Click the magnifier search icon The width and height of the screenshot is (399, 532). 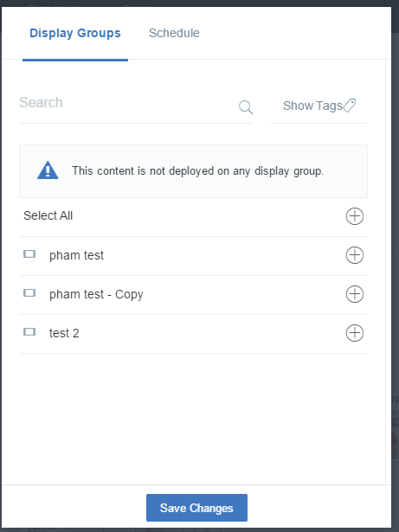(x=246, y=107)
